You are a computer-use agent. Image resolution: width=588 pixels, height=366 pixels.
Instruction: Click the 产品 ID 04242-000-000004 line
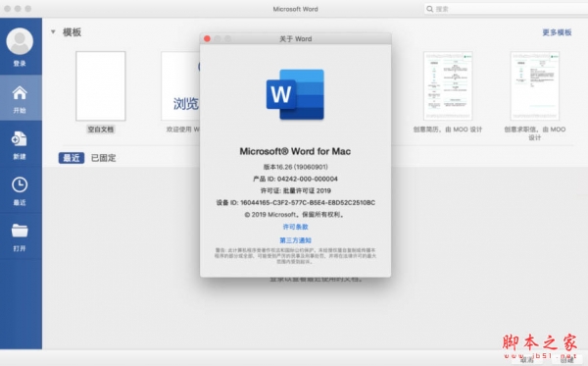(296, 179)
